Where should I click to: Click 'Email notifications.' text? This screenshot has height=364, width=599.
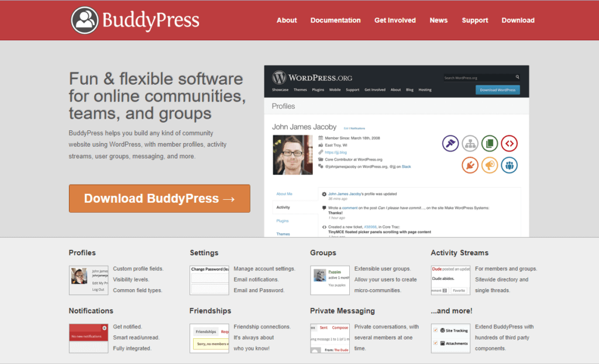pos(256,279)
